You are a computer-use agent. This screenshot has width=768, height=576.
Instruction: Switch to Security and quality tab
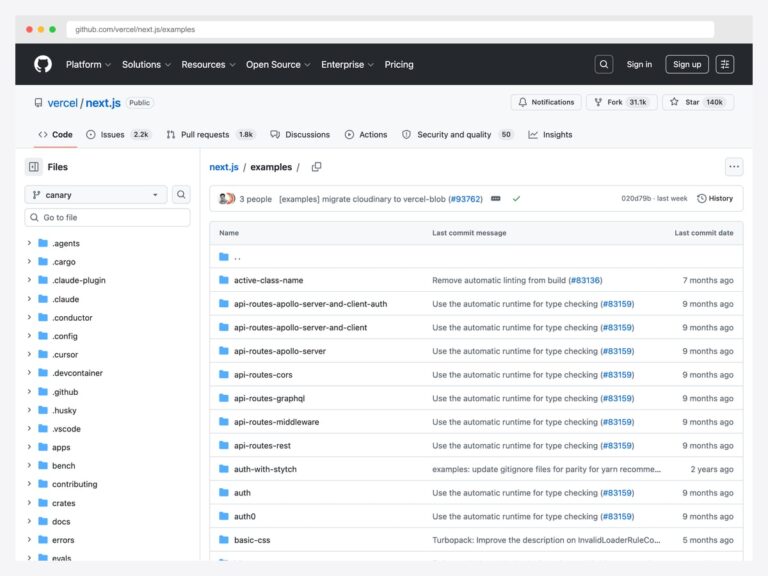[x=457, y=134]
